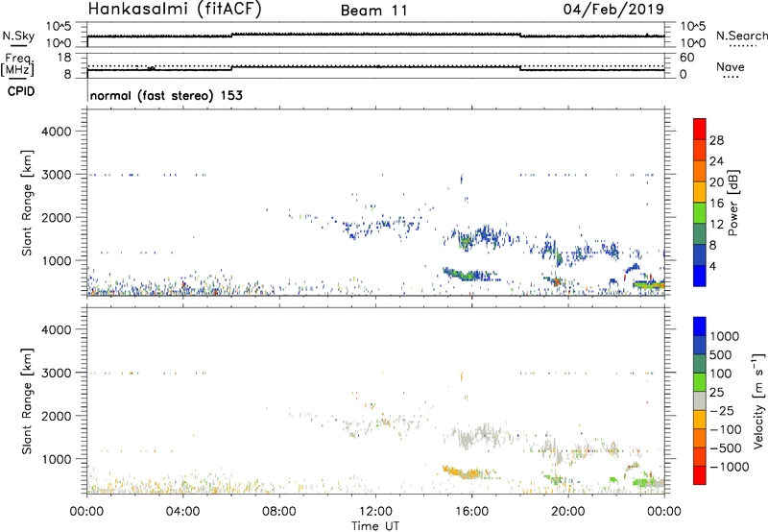Click the '08:00' time tick label
Screen dimensions: 768x532
pos(279,512)
